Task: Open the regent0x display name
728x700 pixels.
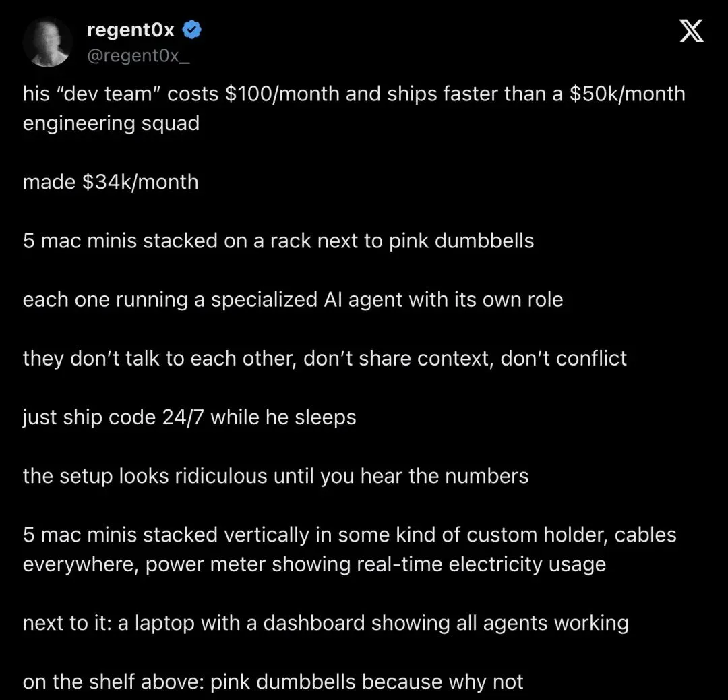Action: pyautogui.click(x=131, y=30)
